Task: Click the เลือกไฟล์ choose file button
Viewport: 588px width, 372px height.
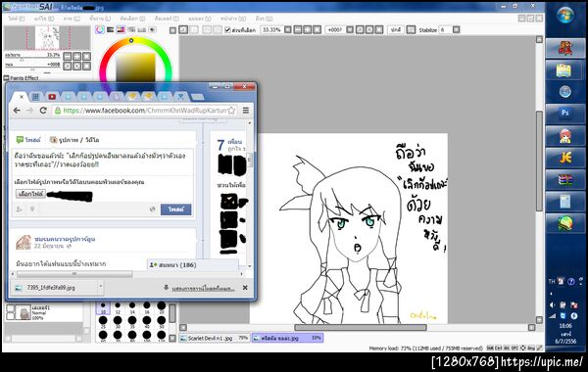Action: 30,194
